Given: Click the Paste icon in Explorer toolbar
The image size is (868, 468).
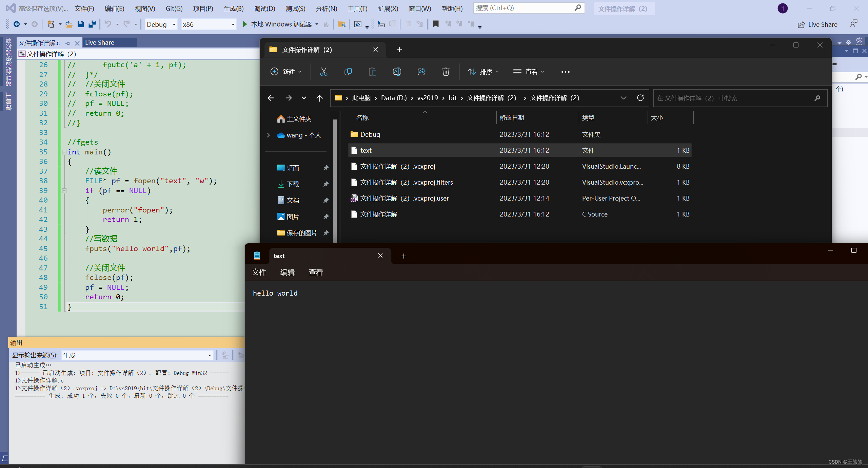Looking at the screenshot, I should tap(372, 72).
